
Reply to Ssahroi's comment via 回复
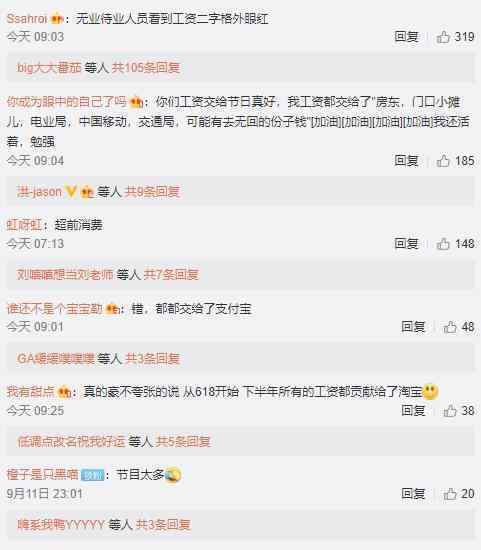pyautogui.click(x=406, y=36)
